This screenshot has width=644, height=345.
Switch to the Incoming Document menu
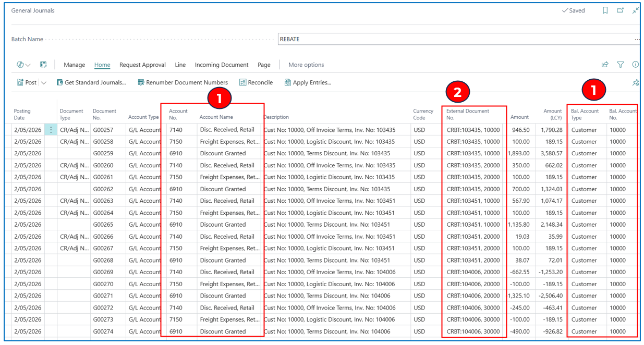click(x=222, y=65)
